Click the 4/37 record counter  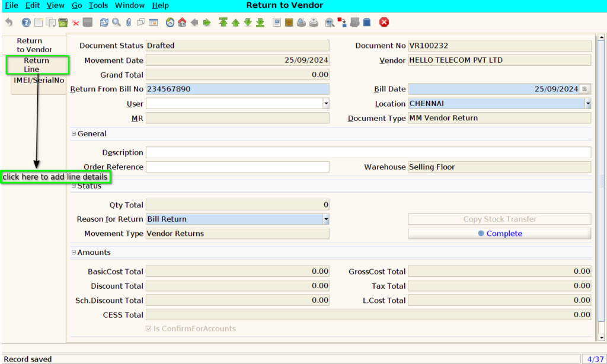[595, 359]
